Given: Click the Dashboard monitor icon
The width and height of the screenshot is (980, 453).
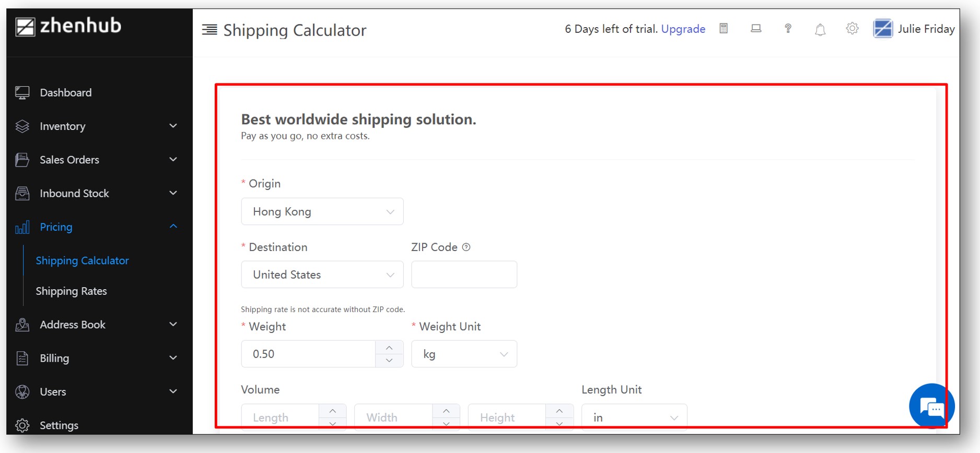Looking at the screenshot, I should coord(22,93).
